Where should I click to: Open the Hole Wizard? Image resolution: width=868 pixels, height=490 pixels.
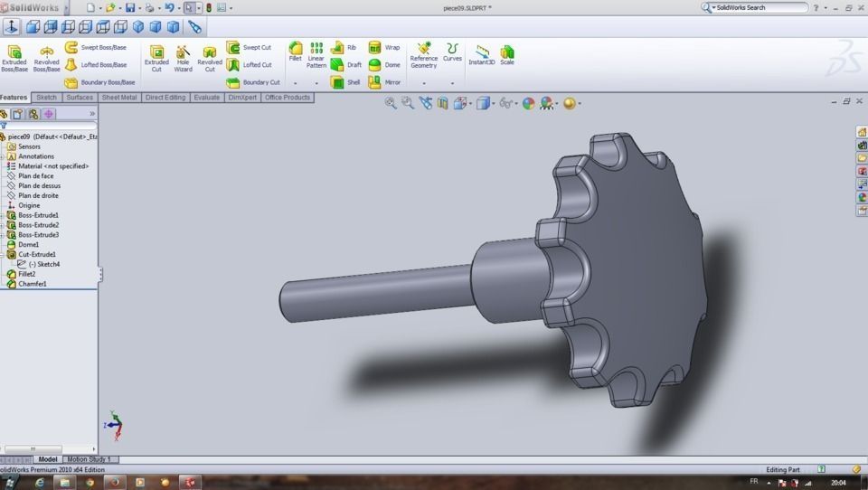coord(183,58)
